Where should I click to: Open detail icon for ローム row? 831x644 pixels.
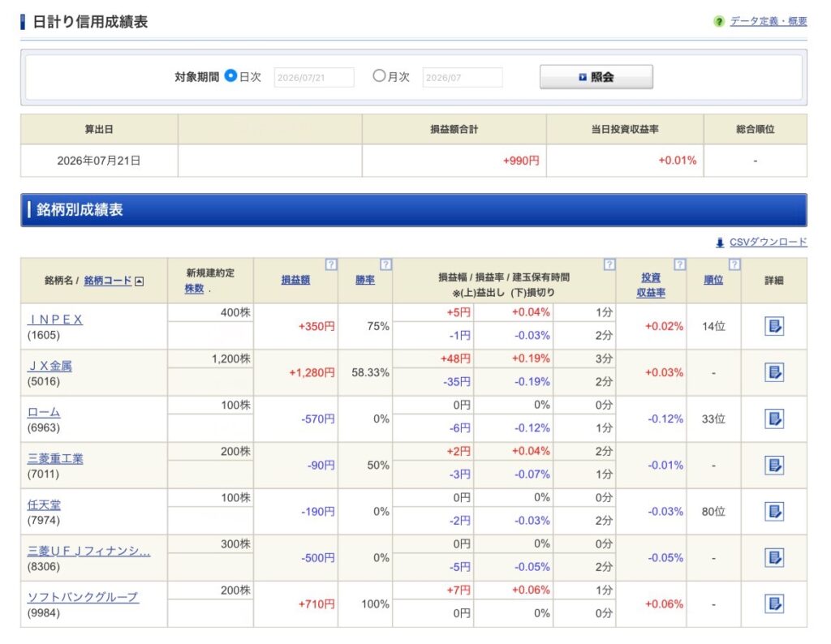(773, 419)
